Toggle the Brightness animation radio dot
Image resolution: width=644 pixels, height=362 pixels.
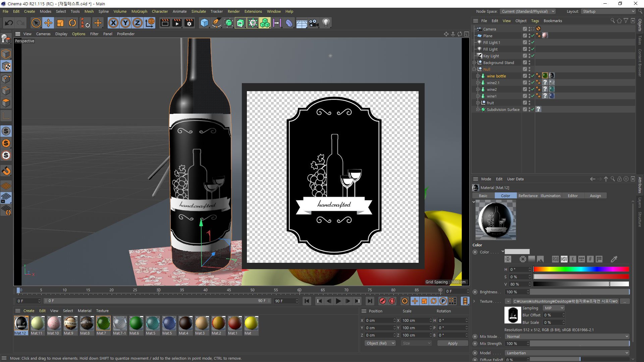click(x=475, y=292)
